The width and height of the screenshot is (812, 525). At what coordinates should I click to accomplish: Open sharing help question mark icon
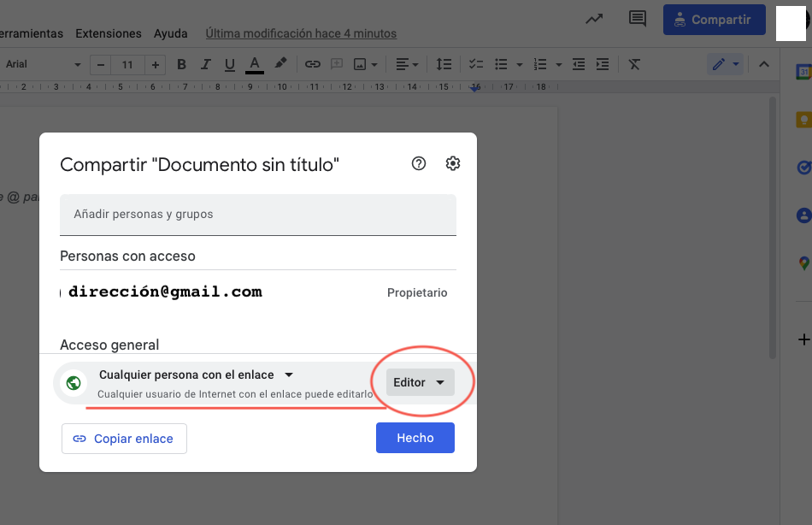point(419,164)
